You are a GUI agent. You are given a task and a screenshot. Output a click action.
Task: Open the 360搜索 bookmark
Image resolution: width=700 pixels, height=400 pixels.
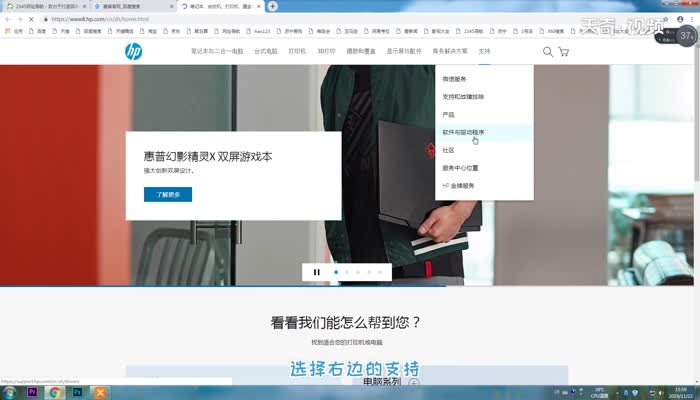(551, 31)
